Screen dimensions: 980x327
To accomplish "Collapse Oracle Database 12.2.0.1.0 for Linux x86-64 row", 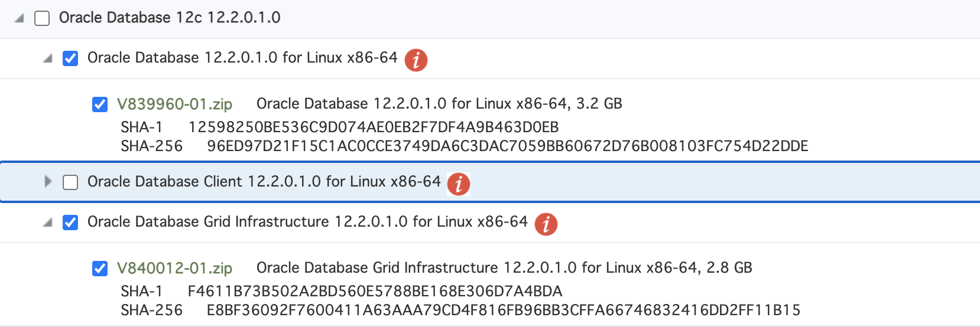I will (48, 58).
